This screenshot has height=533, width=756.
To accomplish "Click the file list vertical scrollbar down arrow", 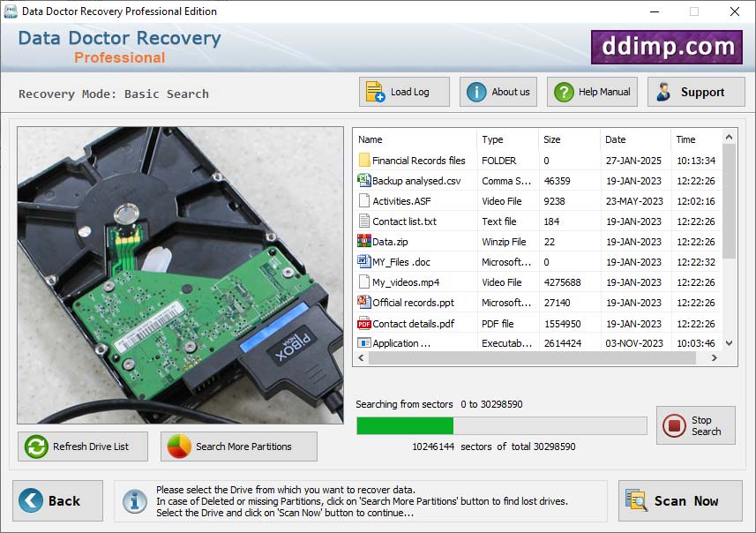I will [729, 344].
